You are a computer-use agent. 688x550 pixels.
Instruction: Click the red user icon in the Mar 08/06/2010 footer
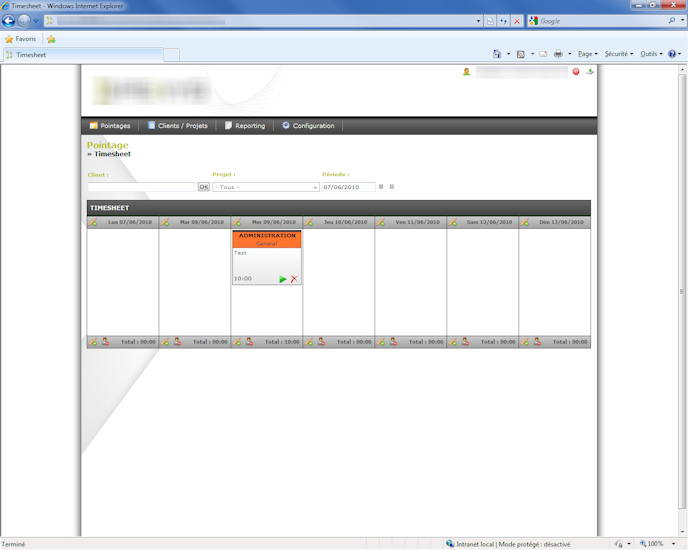click(177, 342)
